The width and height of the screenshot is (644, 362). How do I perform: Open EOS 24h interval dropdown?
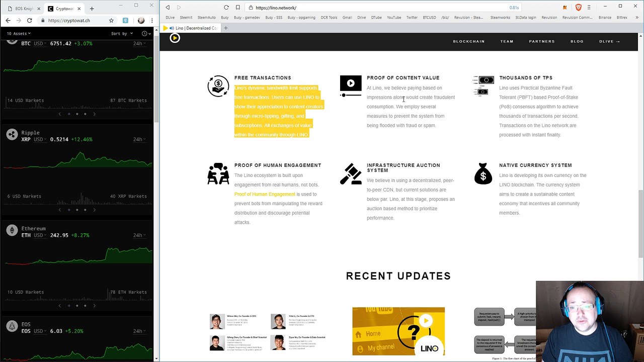coord(140,331)
